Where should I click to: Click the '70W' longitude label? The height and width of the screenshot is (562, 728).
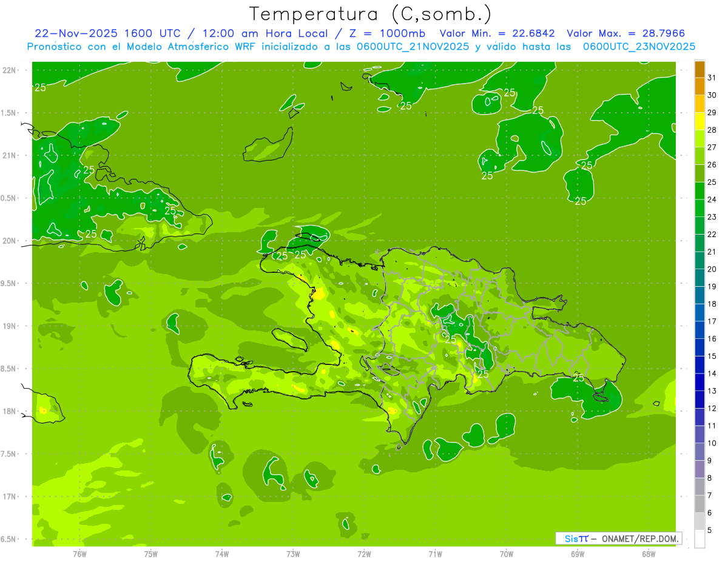507,554
